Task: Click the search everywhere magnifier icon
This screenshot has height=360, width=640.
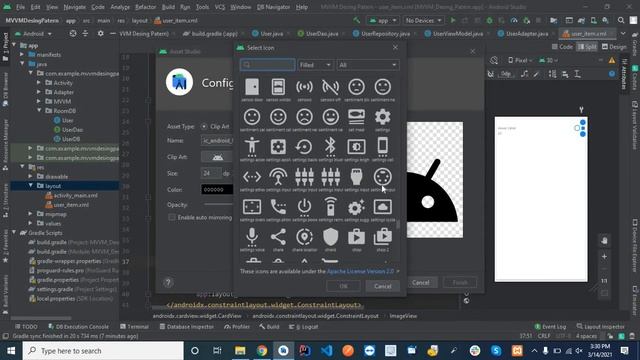Action: pyautogui.click(x=621, y=20)
